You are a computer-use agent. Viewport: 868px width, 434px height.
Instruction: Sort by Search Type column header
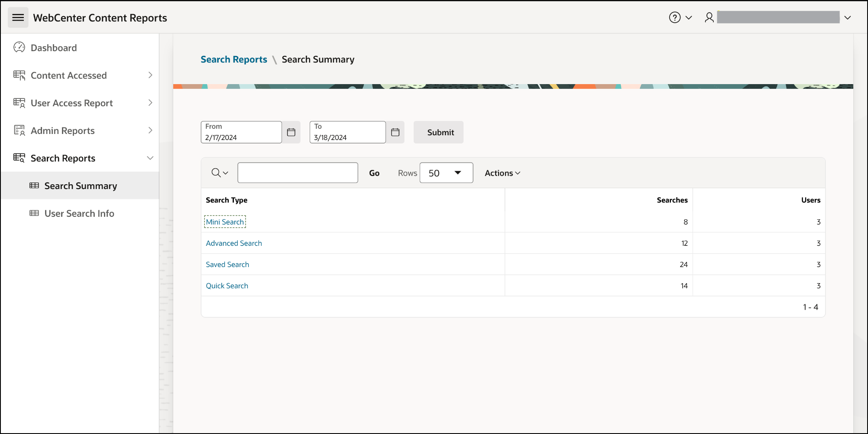point(227,200)
